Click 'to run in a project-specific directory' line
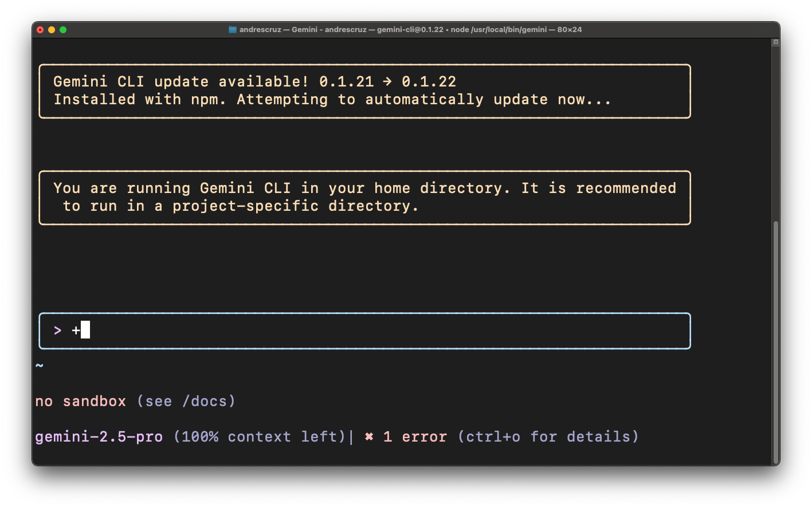Viewport: 812px width, 508px height. [x=241, y=206]
